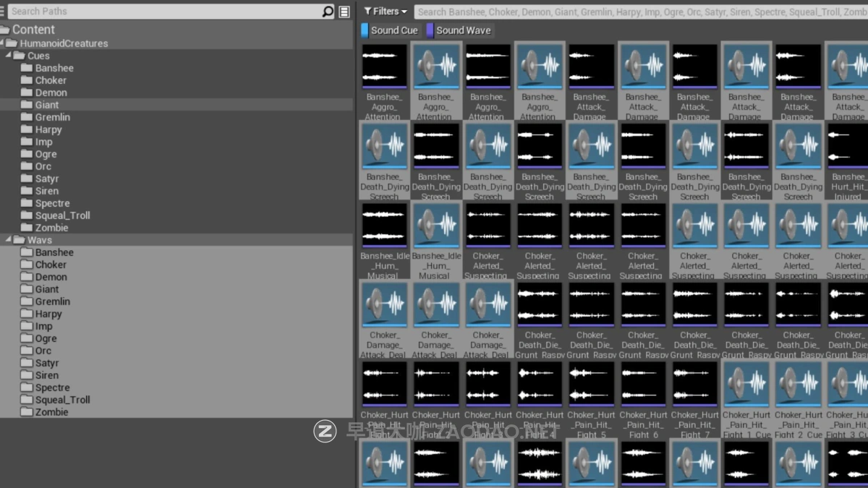Open the Filters dropdown
Image resolution: width=868 pixels, height=488 pixels.
386,12
